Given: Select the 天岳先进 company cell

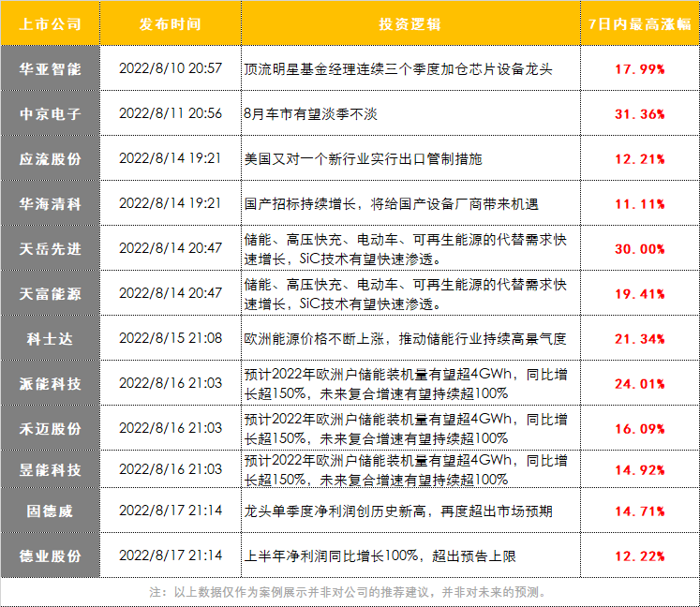Looking at the screenshot, I should 50,248.
